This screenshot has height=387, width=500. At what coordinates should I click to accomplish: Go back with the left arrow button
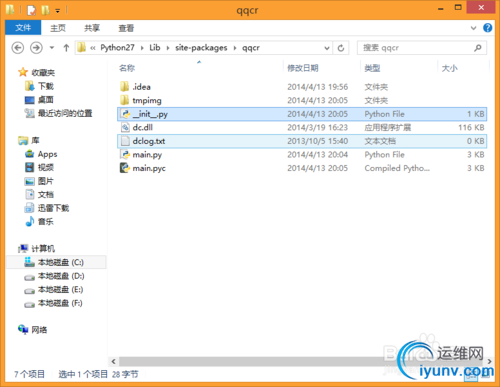tap(18, 48)
